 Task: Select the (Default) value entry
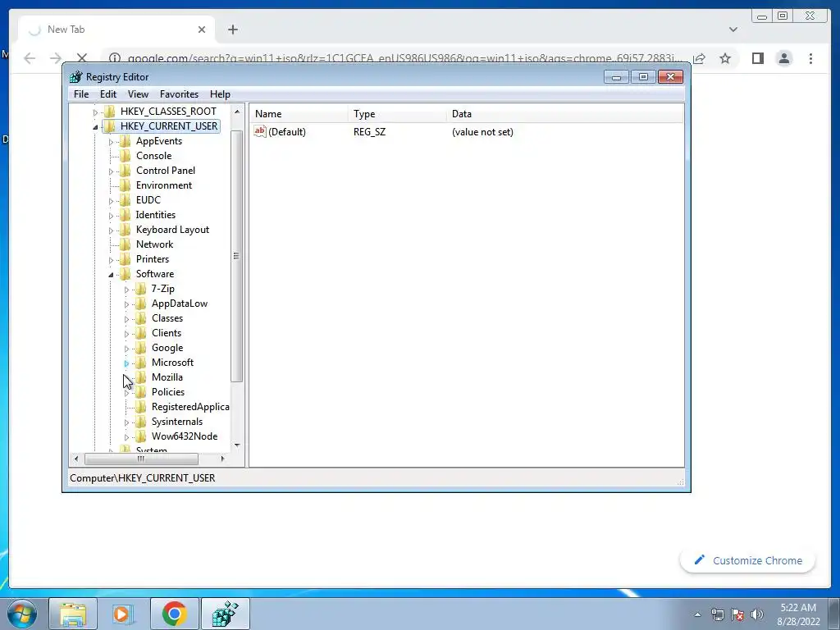click(x=287, y=132)
